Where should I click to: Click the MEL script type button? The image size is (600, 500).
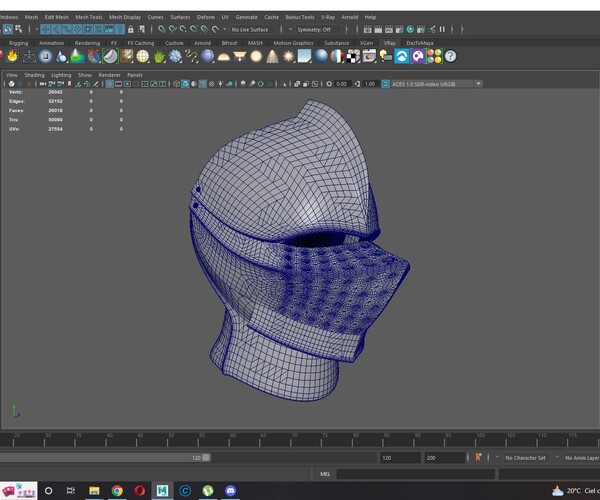click(325, 474)
